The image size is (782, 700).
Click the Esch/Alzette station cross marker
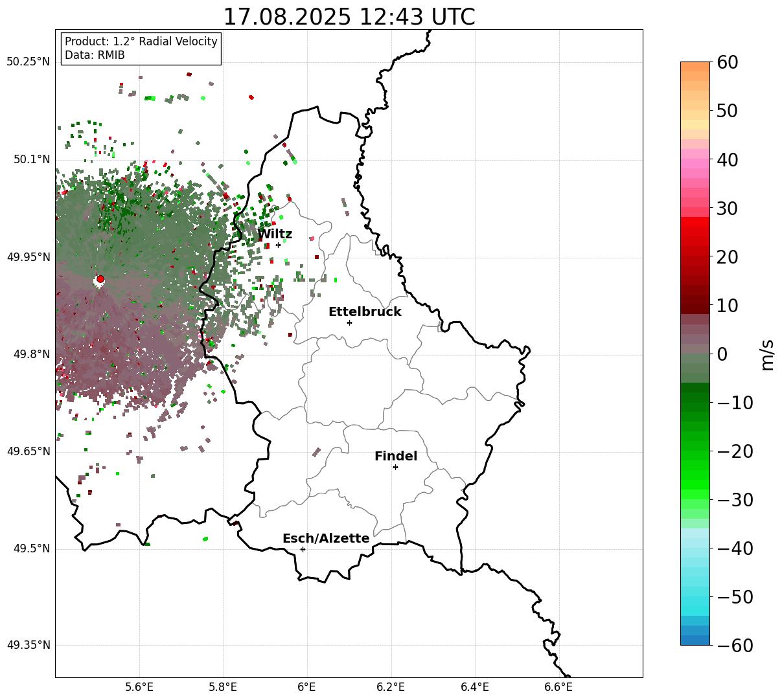[303, 549]
